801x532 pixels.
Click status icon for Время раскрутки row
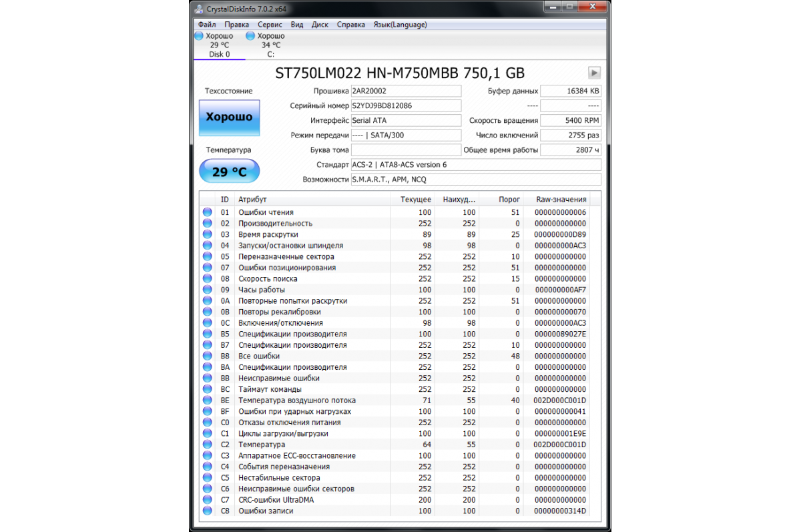coord(208,234)
